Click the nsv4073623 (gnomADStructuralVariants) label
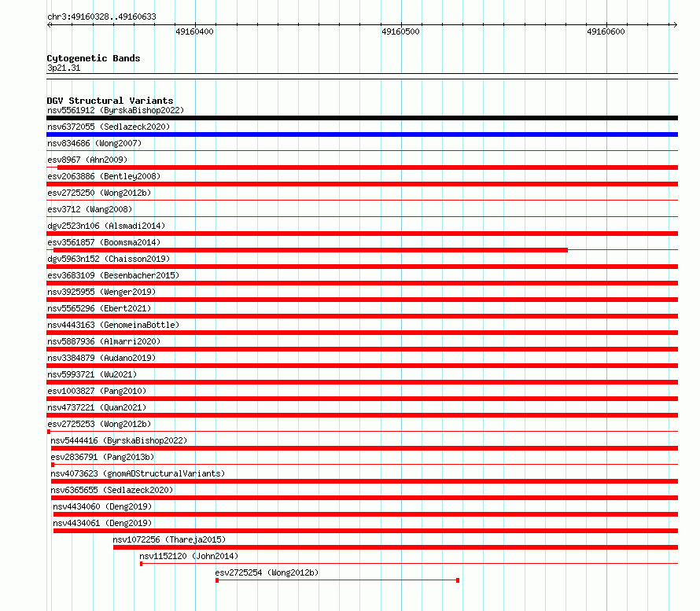 (138, 473)
